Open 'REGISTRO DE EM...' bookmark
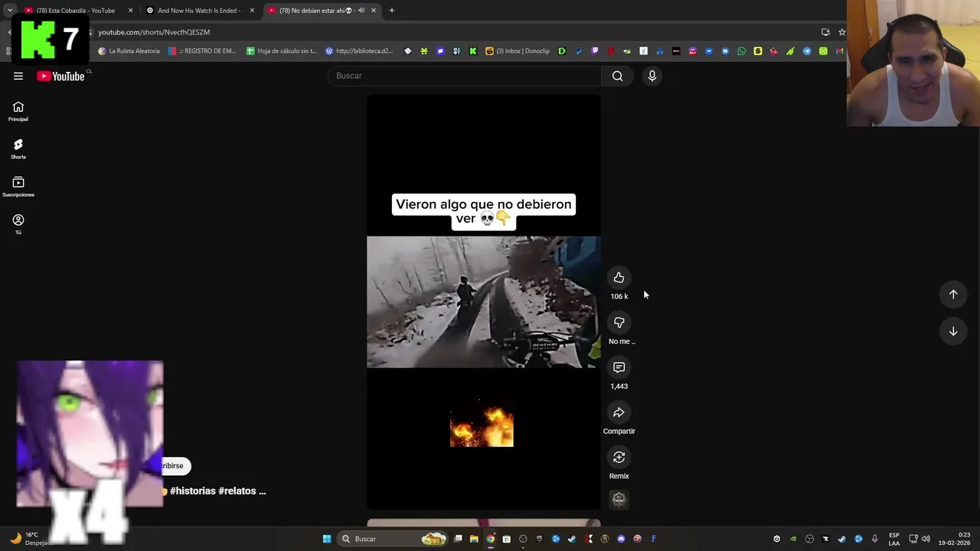980x551 pixels. [202, 51]
